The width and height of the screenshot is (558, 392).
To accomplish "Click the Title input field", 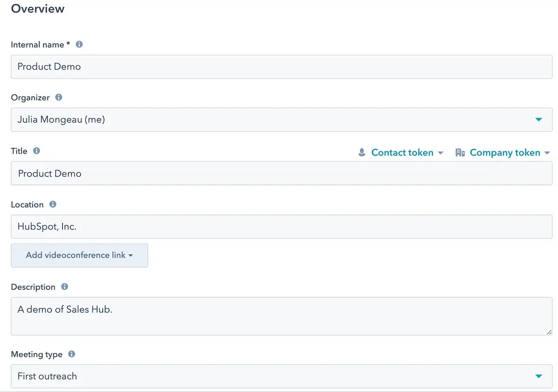I will [282, 173].
